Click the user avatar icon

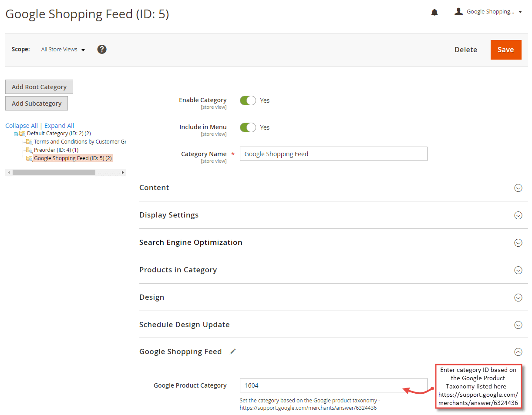point(458,11)
